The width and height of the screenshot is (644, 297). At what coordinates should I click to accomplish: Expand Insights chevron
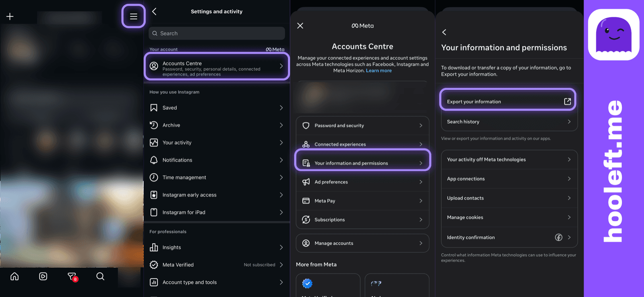281,247
